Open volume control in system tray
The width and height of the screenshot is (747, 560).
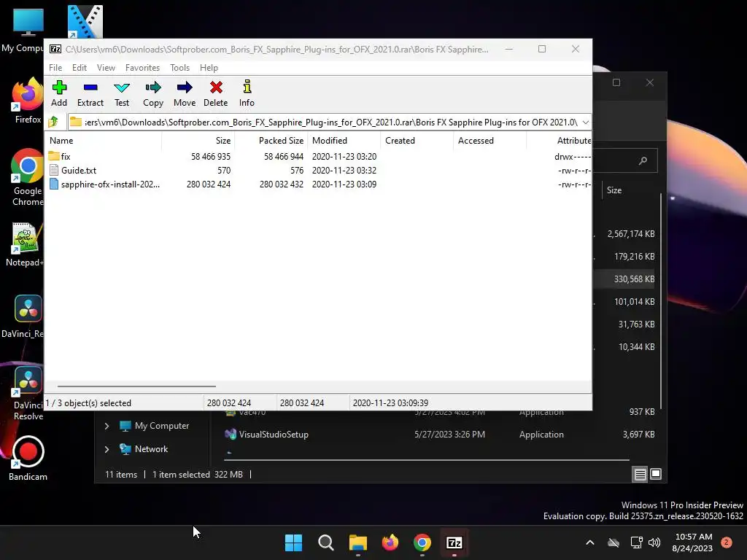pyautogui.click(x=654, y=542)
